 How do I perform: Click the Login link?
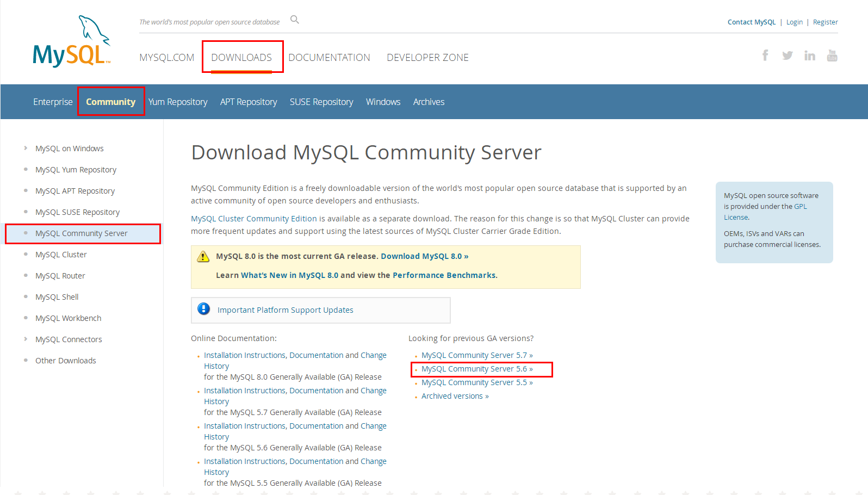click(795, 22)
